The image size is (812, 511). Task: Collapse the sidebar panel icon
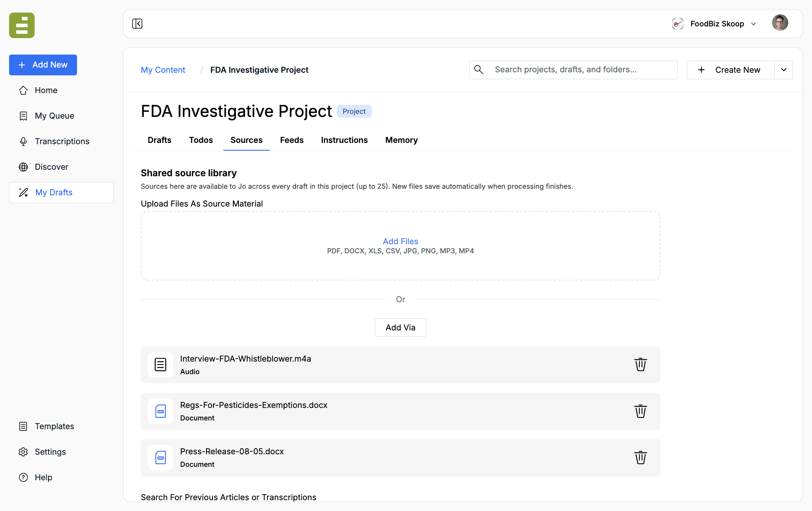137,23
